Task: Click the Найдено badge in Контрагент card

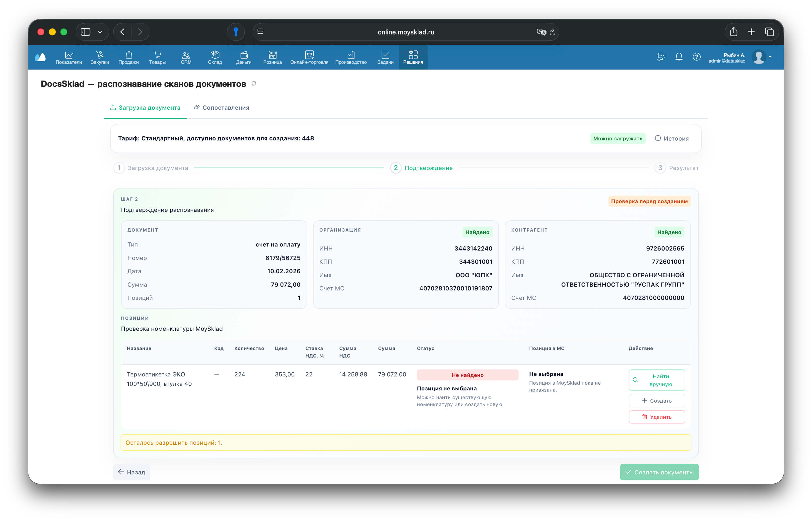Action: pos(669,232)
